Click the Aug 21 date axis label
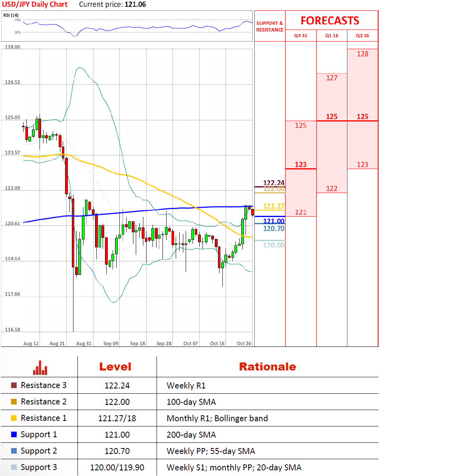The image size is (460, 476). click(x=57, y=344)
